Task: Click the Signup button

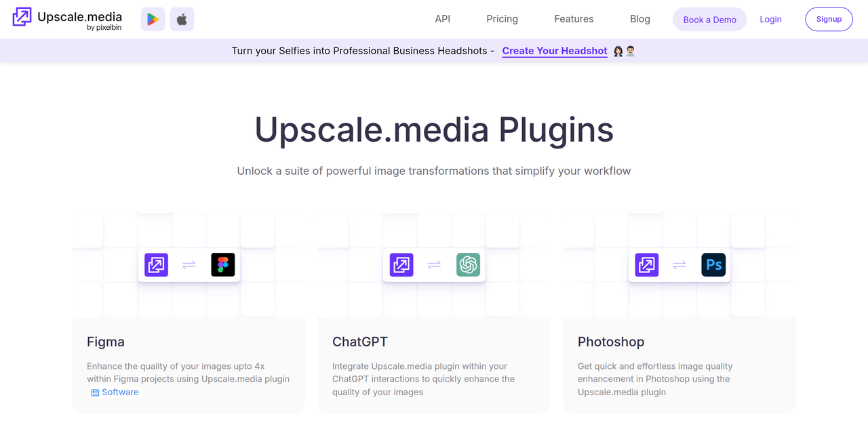Action: pos(829,19)
